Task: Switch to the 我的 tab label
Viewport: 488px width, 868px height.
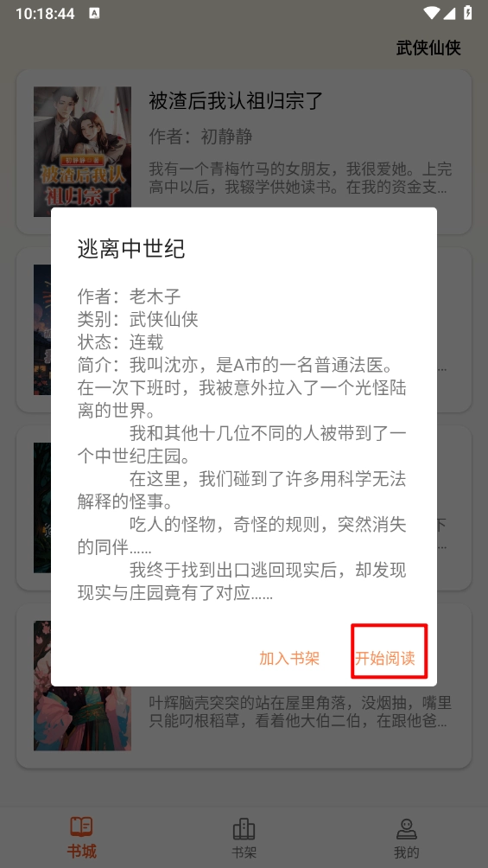Action: click(407, 852)
